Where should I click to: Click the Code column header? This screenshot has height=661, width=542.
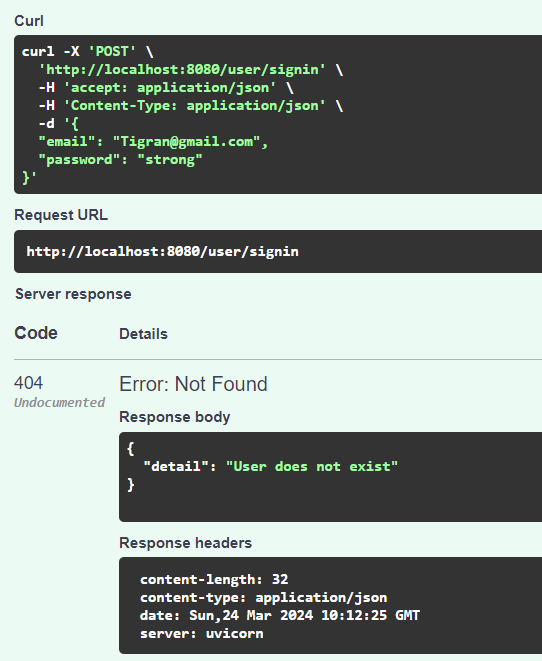pyautogui.click(x=36, y=333)
